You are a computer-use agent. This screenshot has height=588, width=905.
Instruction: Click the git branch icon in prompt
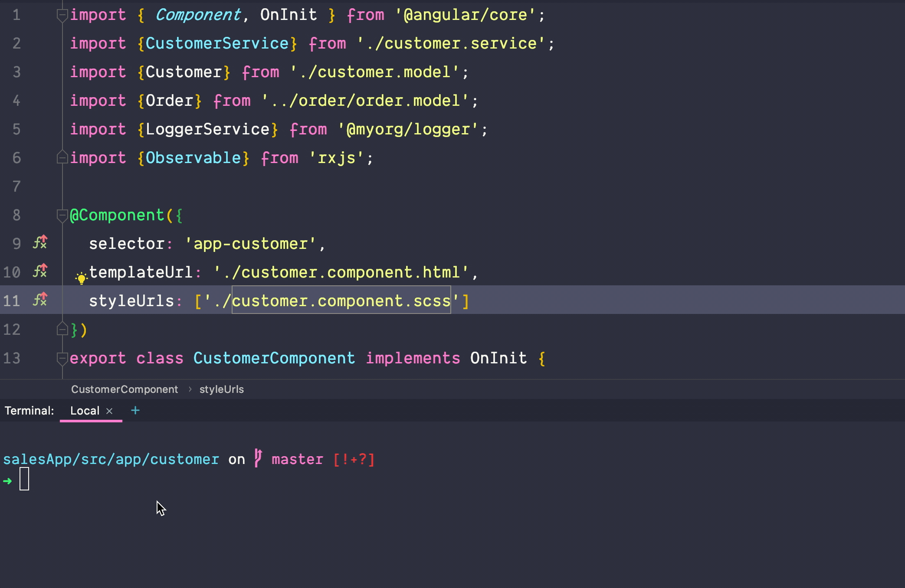(258, 458)
